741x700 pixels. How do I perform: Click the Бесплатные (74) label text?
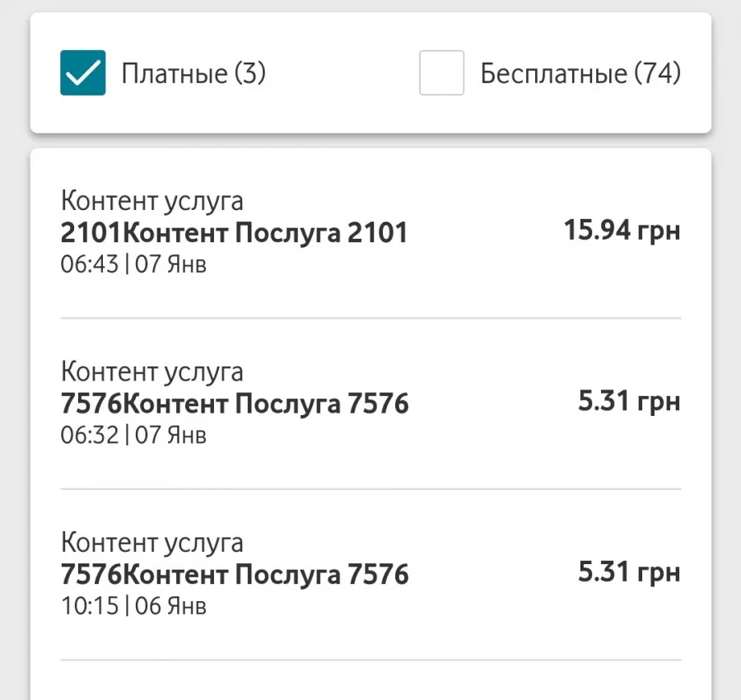[580, 73]
